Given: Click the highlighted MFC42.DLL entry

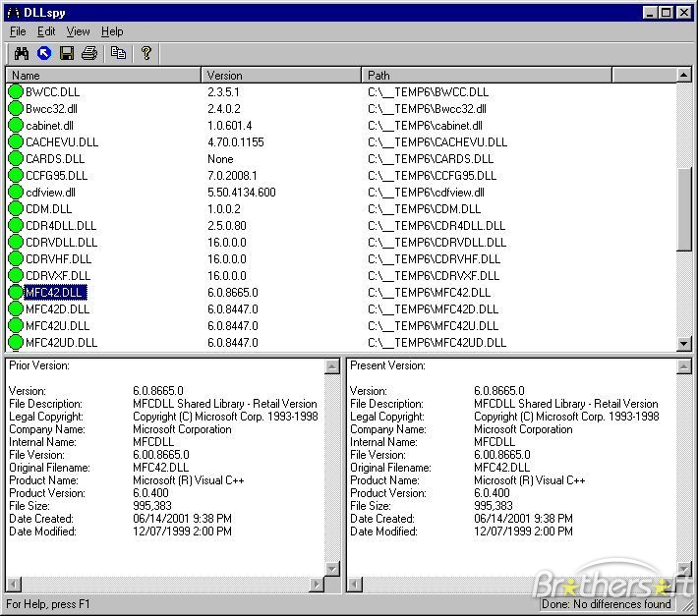Looking at the screenshot, I should pos(55,292).
